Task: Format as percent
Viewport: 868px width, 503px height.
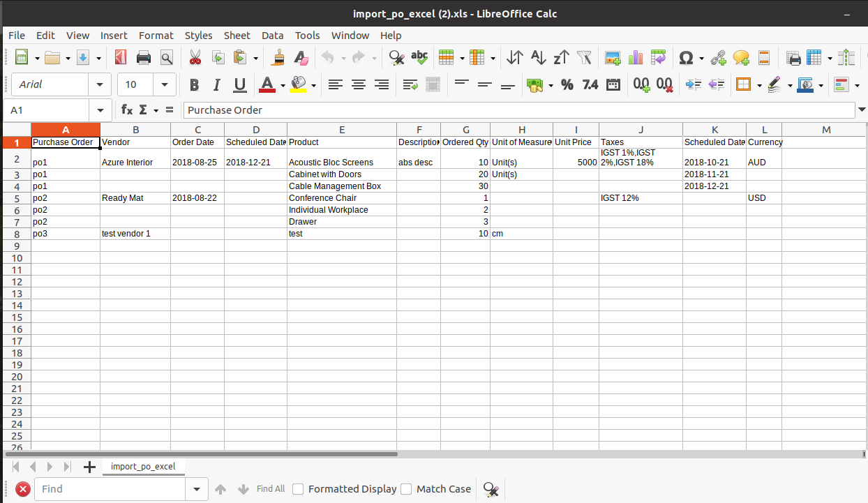Action: [567, 84]
